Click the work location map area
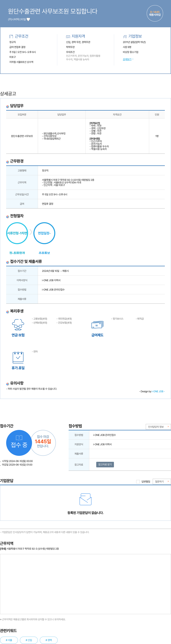The height and width of the screenshot is (644, 171). point(85,584)
